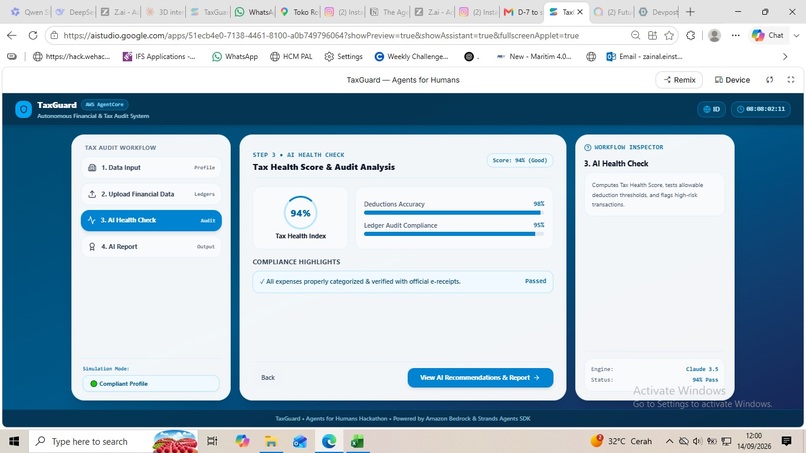Click the upload arrow icon in step 2

(92, 194)
